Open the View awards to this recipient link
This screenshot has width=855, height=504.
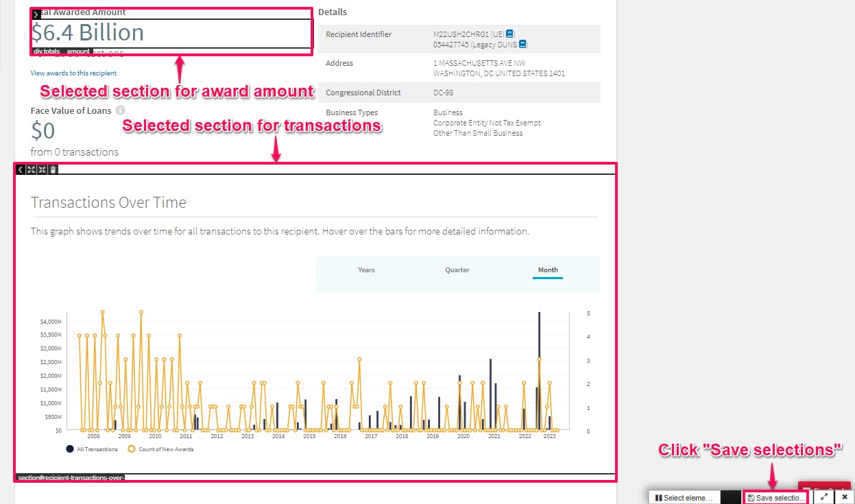[x=73, y=73]
